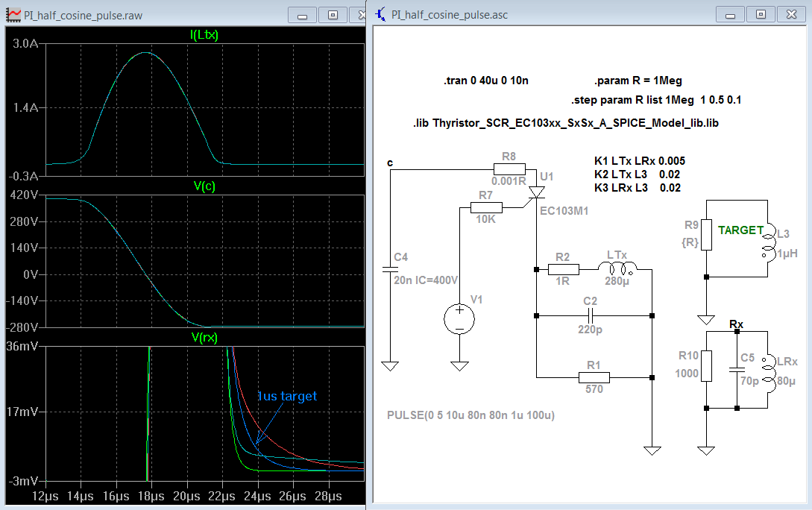
Task: Click the .tran 0 40u 0 10n directive
Action: click(x=485, y=81)
